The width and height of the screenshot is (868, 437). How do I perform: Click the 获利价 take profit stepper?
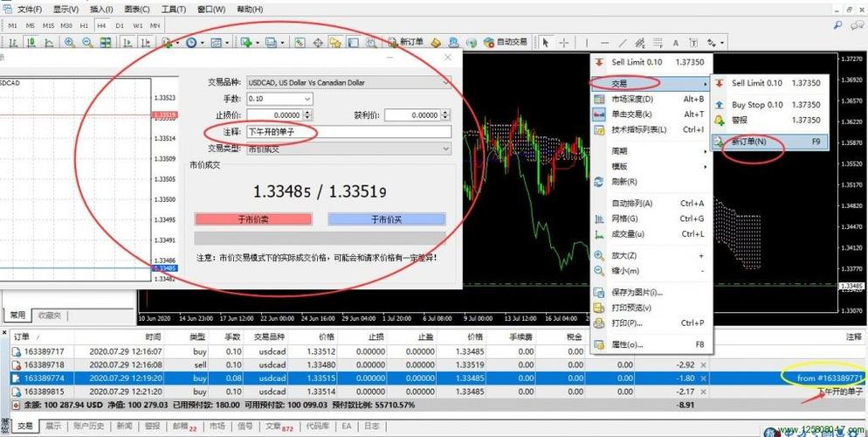(445, 115)
